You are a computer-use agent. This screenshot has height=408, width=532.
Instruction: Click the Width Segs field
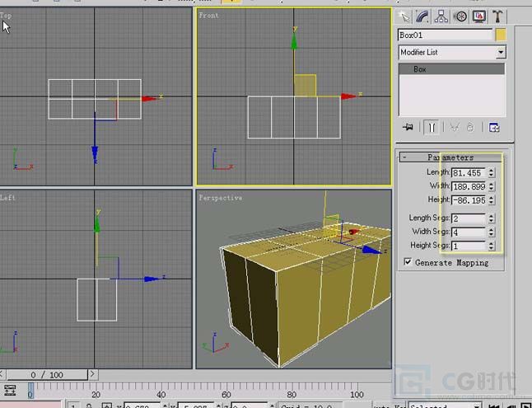(469, 232)
